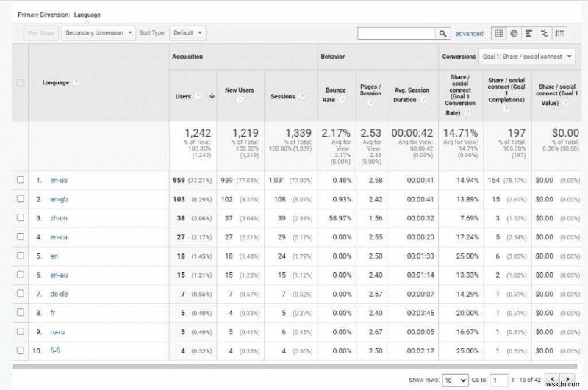Open de-de language link
This screenshot has width=588, height=390.
[59, 294]
